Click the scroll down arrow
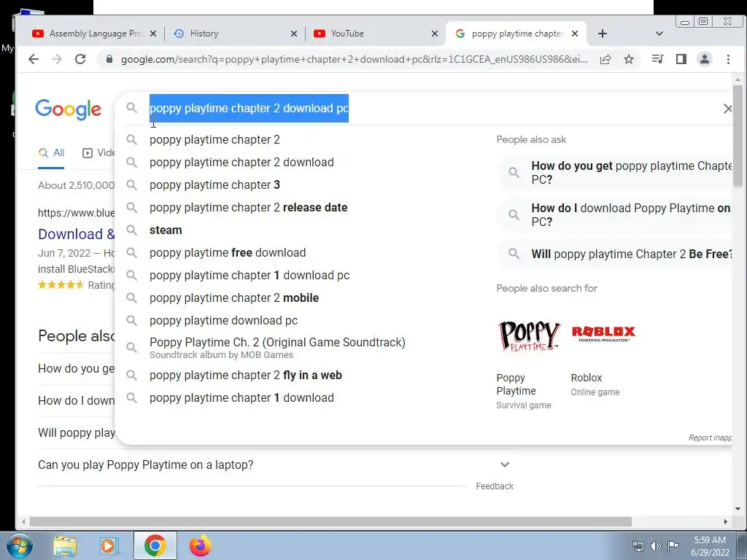Screen dimensions: 747x560 738,508
